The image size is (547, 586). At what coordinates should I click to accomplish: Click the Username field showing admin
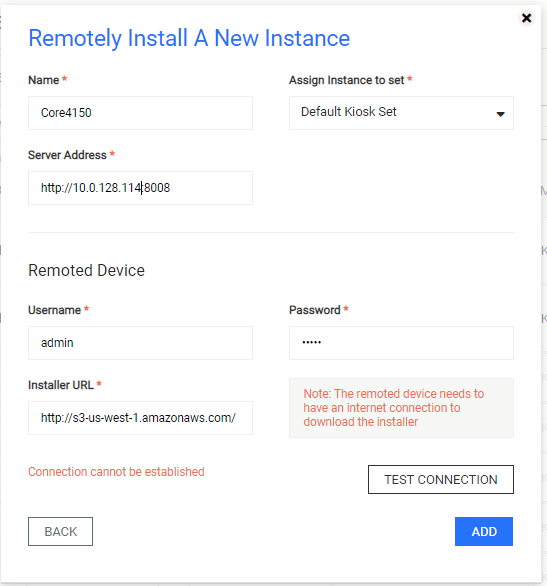tap(140, 343)
